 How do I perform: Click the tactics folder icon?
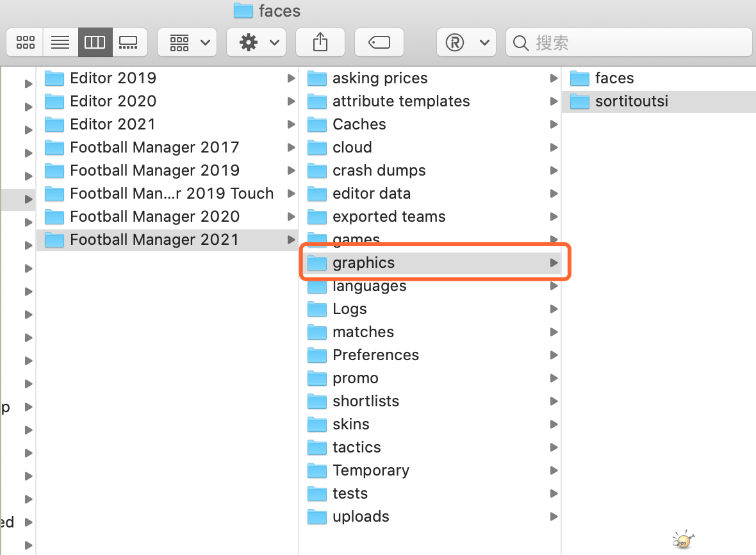click(x=316, y=447)
